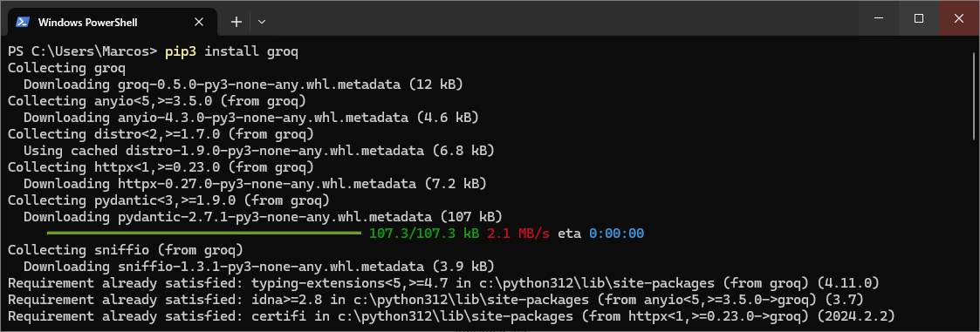Screen dimensions: 980x332
Task: Click the green download progress bar
Action: [x=204, y=234]
